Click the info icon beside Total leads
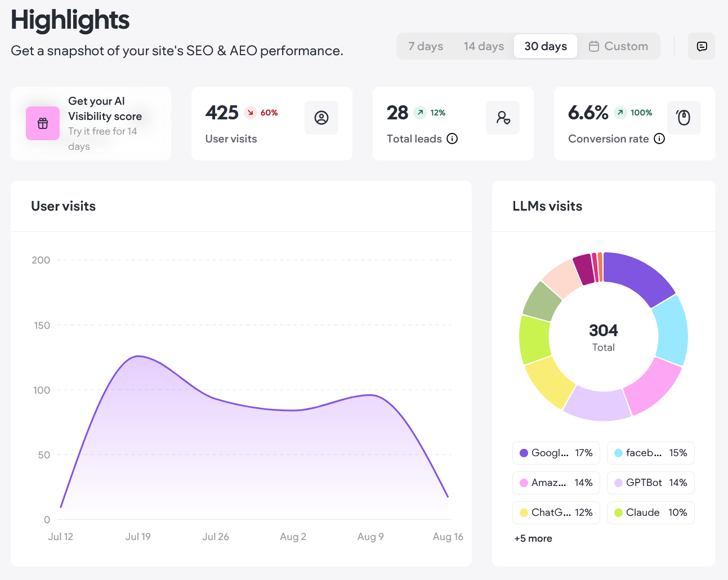The image size is (728, 580). tap(452, 139)
